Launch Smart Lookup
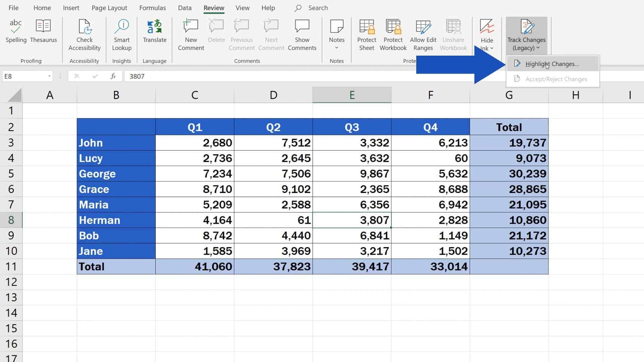644x362 pixels. point(121,34)
